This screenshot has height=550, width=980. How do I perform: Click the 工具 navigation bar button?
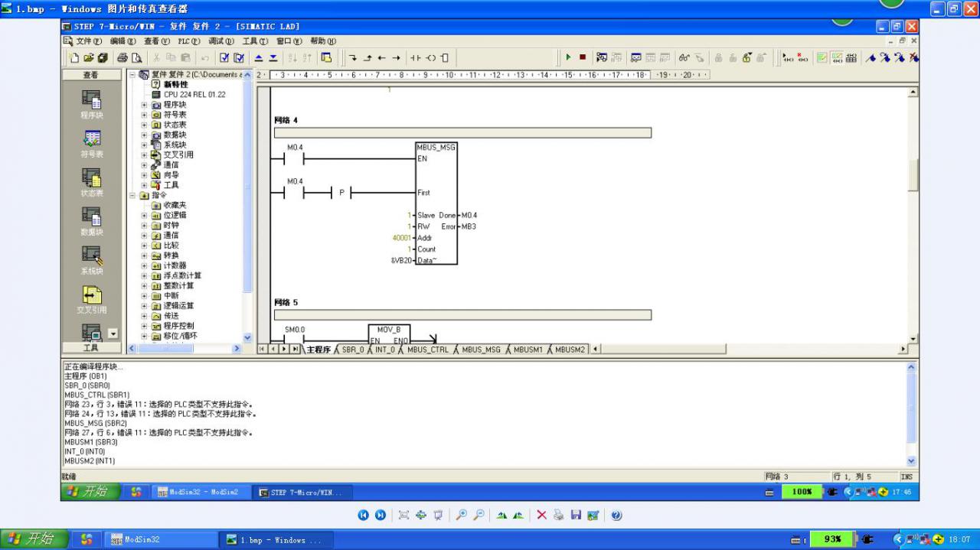[x=90, y=348]
